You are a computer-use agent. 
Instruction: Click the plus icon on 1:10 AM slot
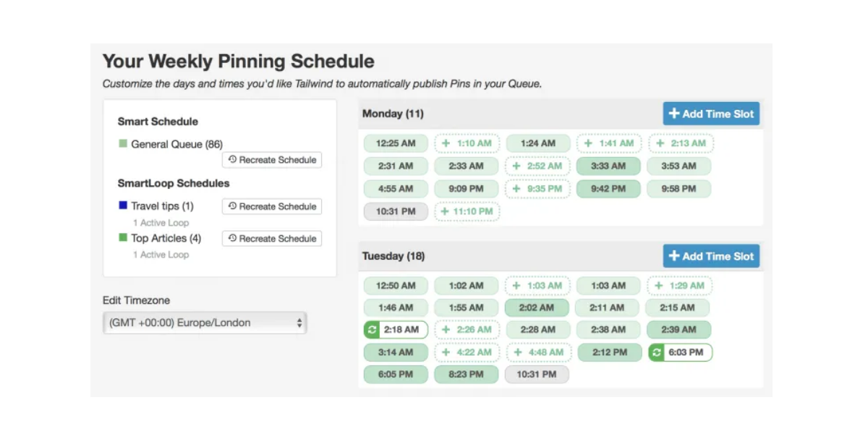(x=446, y=143)
